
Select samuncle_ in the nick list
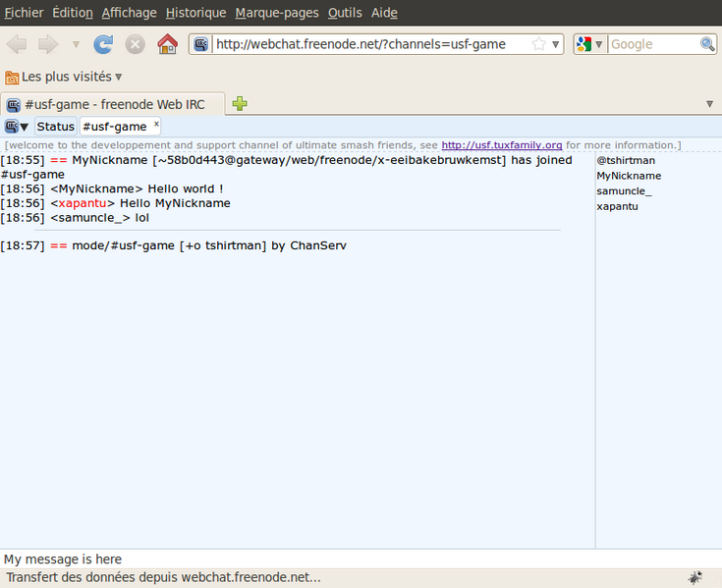625,191
